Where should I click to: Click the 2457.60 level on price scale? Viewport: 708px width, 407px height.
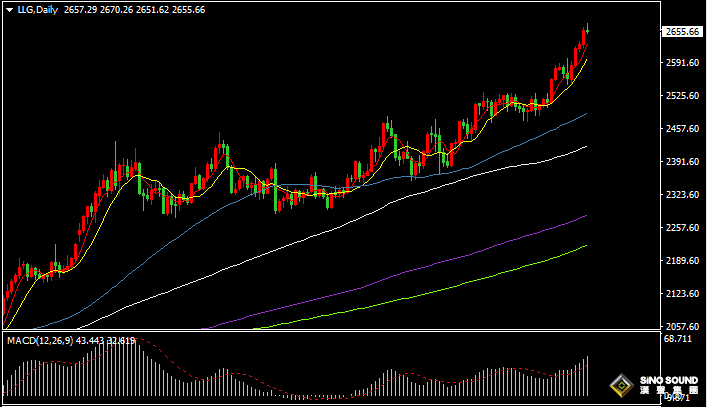[680, 129]
